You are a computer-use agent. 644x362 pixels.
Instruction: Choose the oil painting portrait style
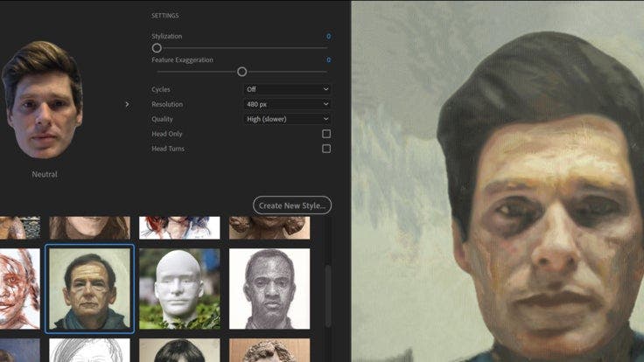pyautogui.click(x=90, y=289)
